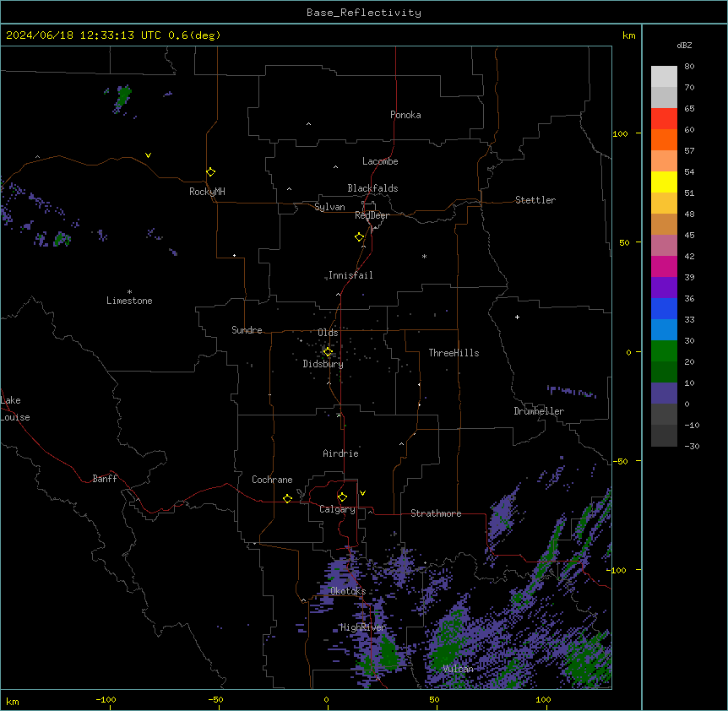Click the Base_Reflectivity title
Image resolution: width=728 pixels, height=711 pixels.
[364, 13]
